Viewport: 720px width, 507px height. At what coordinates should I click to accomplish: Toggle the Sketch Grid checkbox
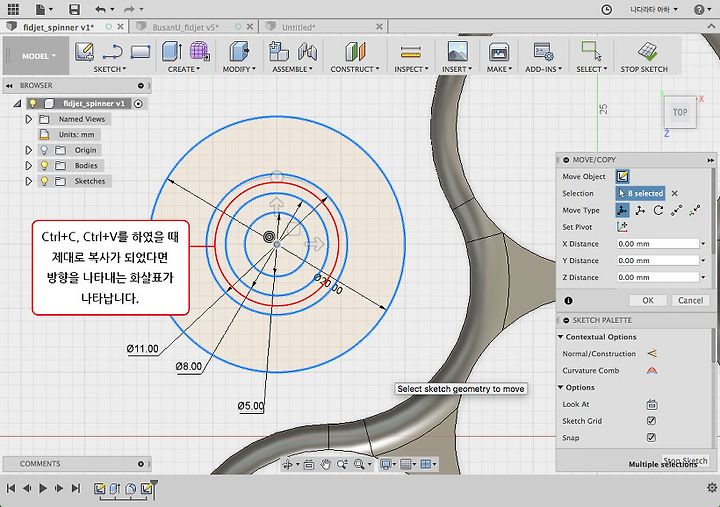tap(651, 421)
